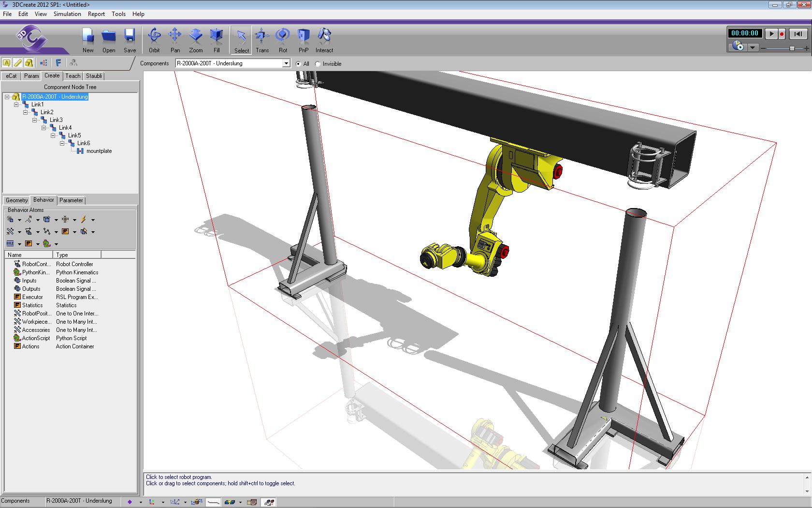Click the python snake behavior atom icon
This screenshot has height=508, width=812.
(47, 243)
